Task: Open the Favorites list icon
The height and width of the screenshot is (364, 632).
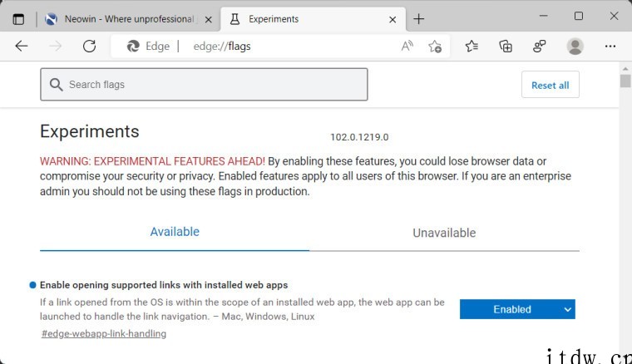Action: 472,47
